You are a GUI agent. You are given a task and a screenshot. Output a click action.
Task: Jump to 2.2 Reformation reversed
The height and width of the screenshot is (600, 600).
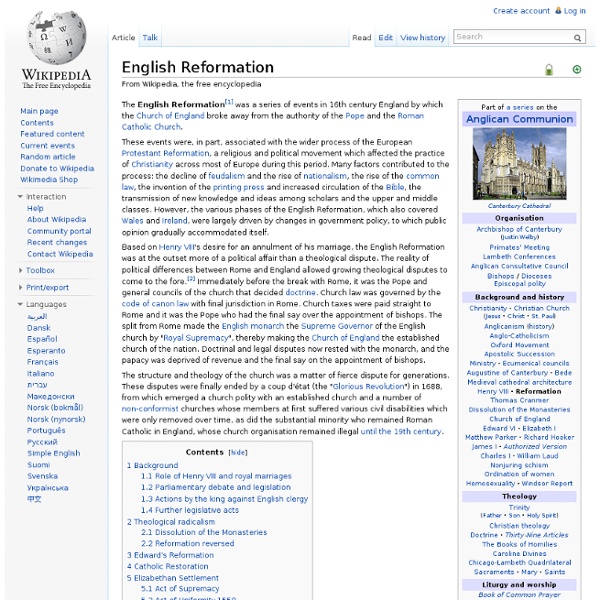(188, 543)
